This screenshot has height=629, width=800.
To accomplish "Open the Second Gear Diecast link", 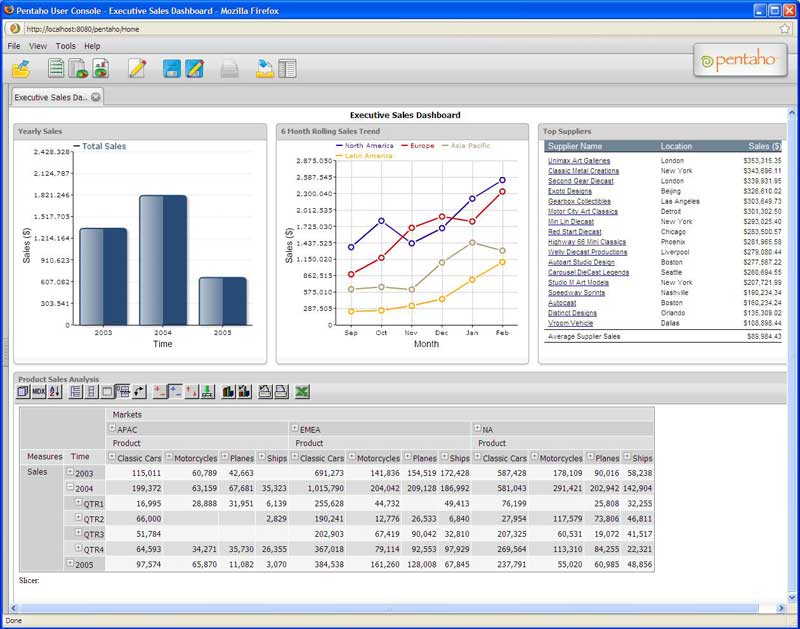I will pyautogui.click(x=581, y=181).
